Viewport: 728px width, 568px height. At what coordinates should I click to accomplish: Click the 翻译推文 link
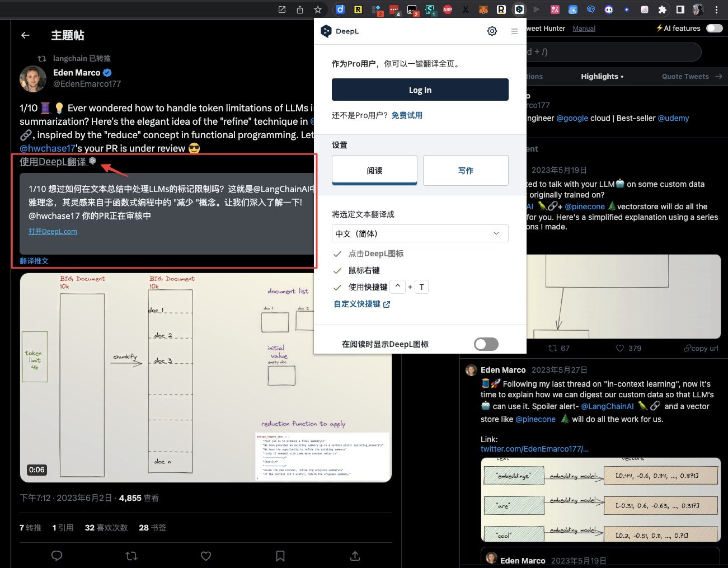[x=34, y=261]
